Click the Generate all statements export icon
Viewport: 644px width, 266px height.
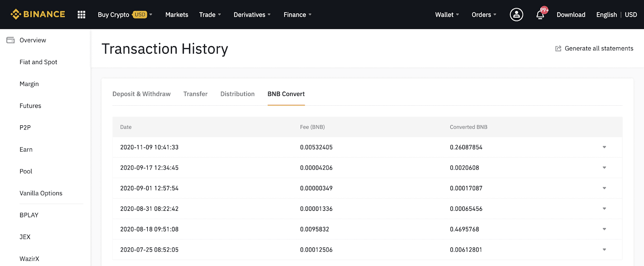(558, 48)
